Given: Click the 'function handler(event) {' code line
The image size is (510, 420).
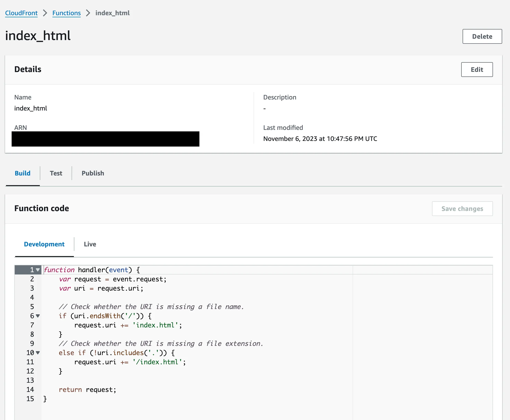Looking at the screenshot, I should tap(92, 270).
